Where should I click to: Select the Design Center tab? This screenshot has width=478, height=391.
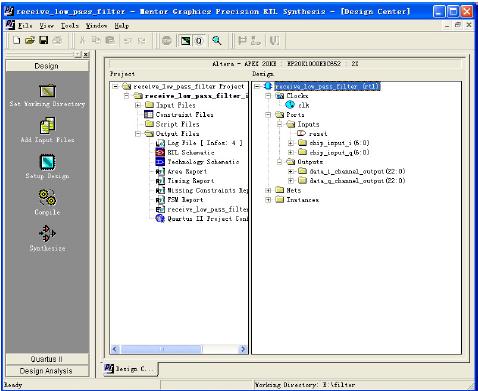(x=130, y=369)
